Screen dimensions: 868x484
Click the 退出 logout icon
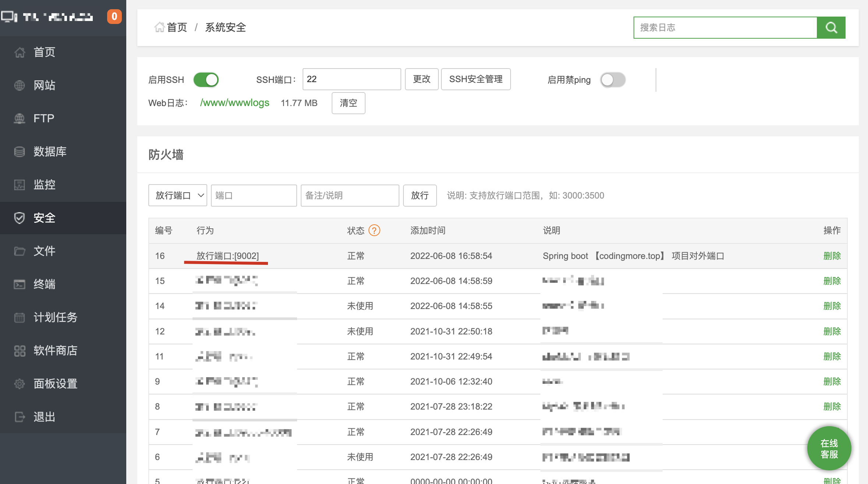tap(20, 417)
